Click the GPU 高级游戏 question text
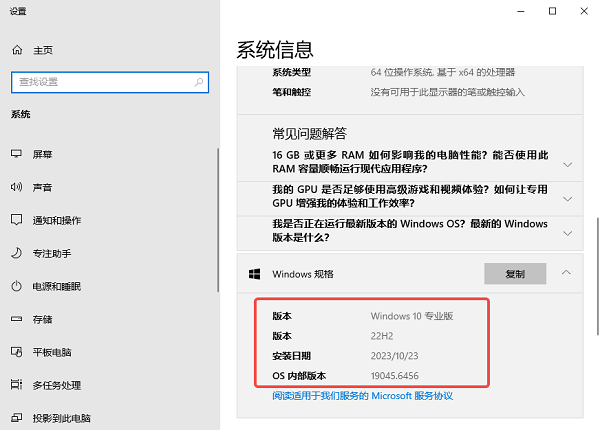 point(410,196)
